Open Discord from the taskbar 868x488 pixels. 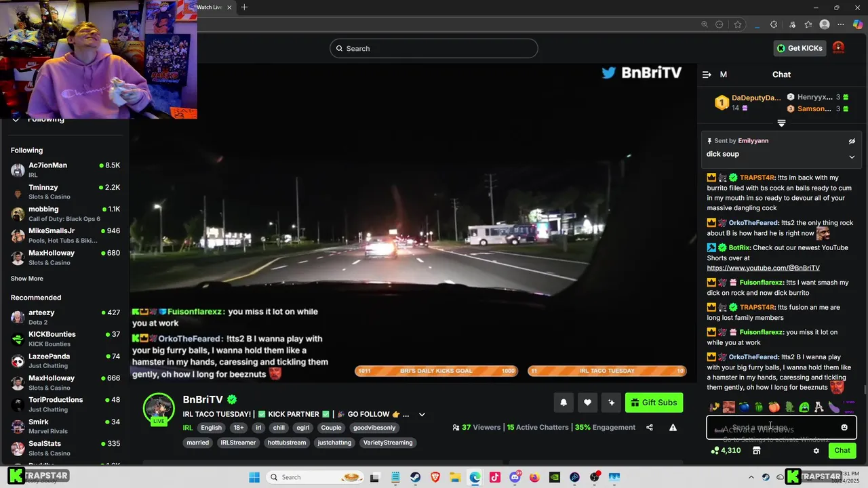point(515,477)
